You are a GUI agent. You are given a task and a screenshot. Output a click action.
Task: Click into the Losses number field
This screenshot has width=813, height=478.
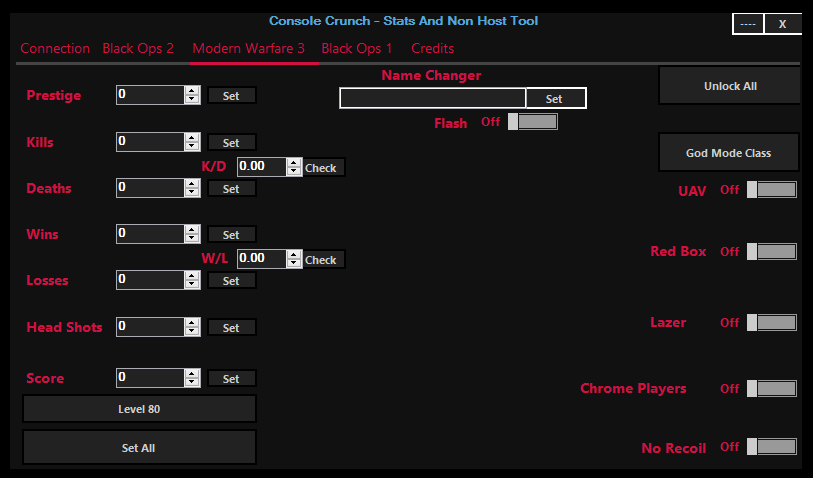[150, 280]
